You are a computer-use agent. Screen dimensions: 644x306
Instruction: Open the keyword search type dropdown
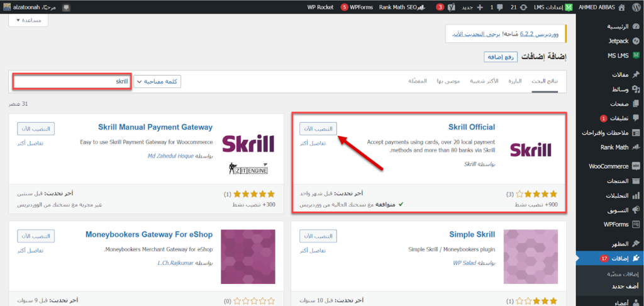click(x=157, y=82)
